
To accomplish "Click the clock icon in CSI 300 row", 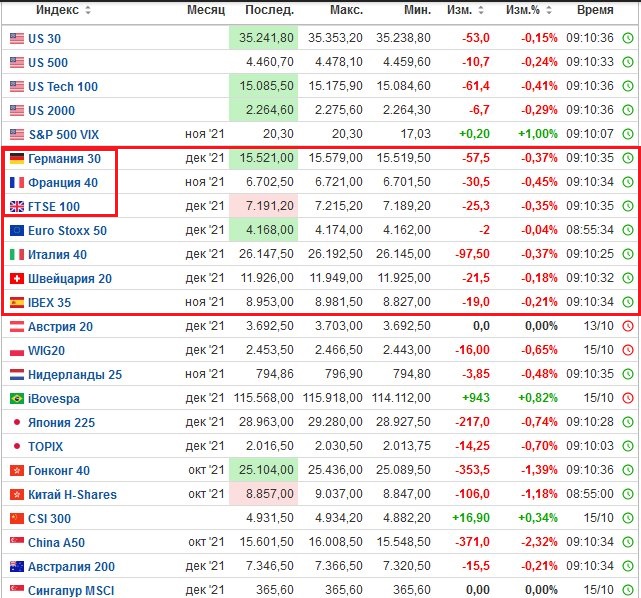I will (x=628, y=518).
